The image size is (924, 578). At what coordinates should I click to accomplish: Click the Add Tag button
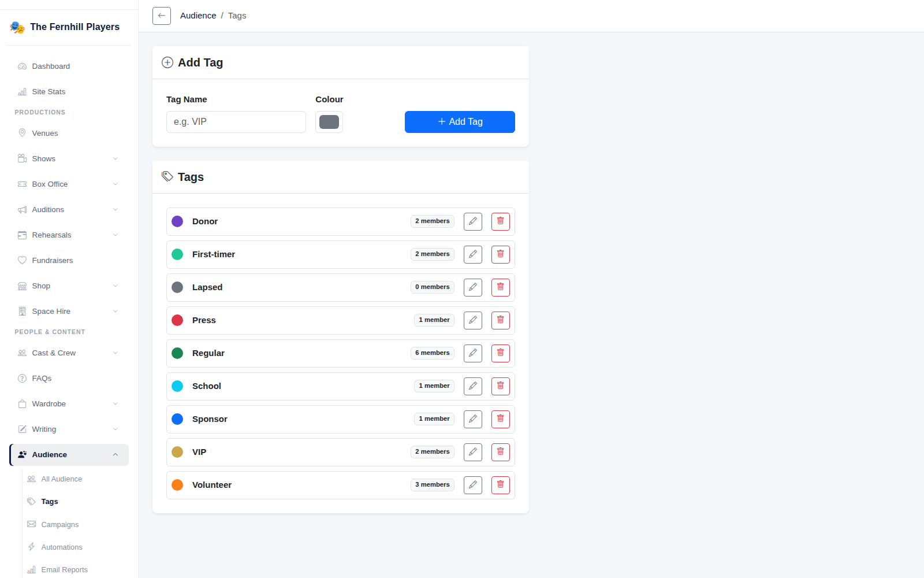(460, 122)
